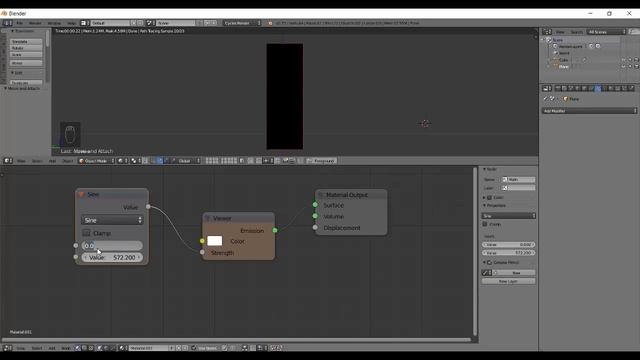Adjust the Value 572.200 field in Sine node

pyautogui.click(x=112, y=258)
